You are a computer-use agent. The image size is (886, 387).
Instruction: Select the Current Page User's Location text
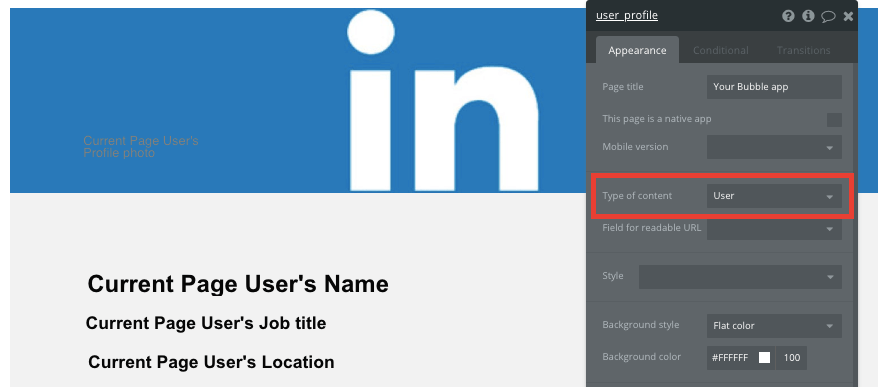[211, 362]
